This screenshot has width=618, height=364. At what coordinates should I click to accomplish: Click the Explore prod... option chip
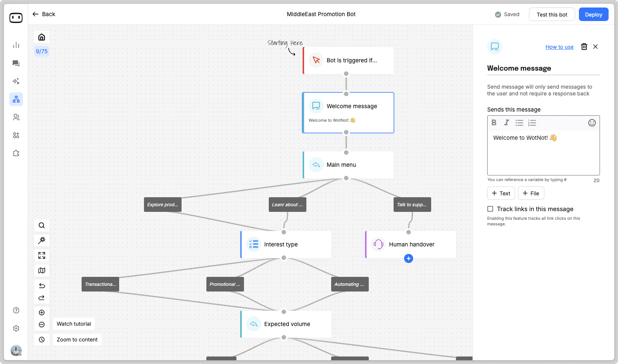(163, 205)
